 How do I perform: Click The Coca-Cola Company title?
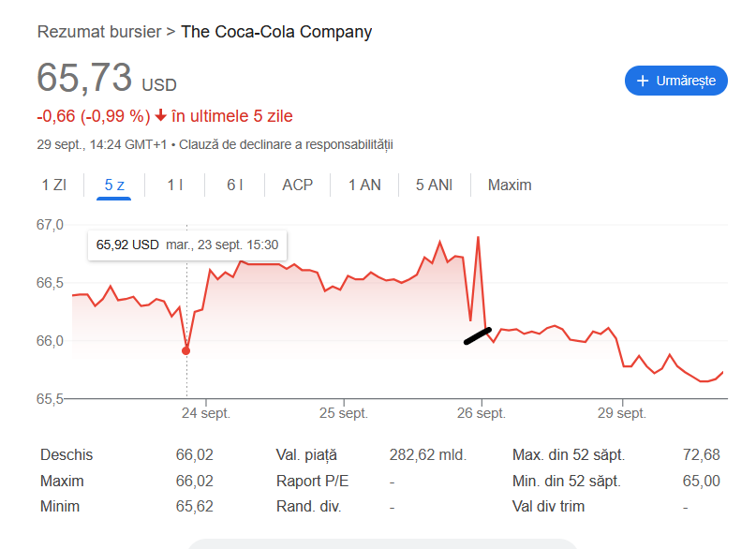click(276, 32)
